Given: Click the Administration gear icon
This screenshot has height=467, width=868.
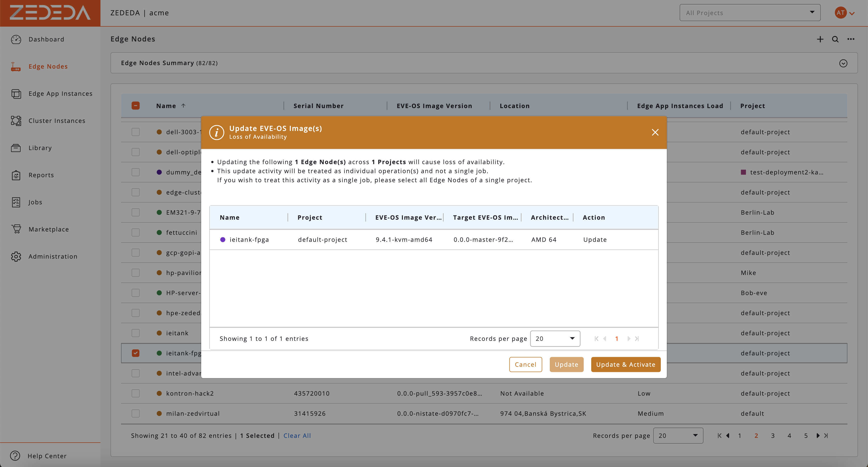Looking at the screenshot, I should click(16, 257).
